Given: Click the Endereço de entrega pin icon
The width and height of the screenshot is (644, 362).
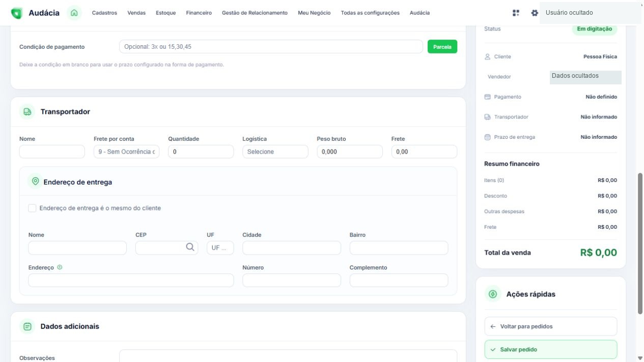Looking at the screenshot, I should (x=35, y=182).
